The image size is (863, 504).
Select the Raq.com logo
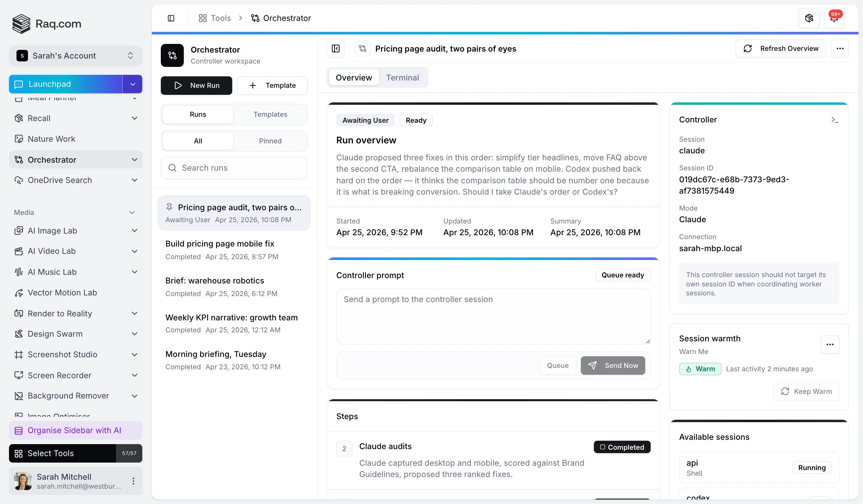coord(47,24)
